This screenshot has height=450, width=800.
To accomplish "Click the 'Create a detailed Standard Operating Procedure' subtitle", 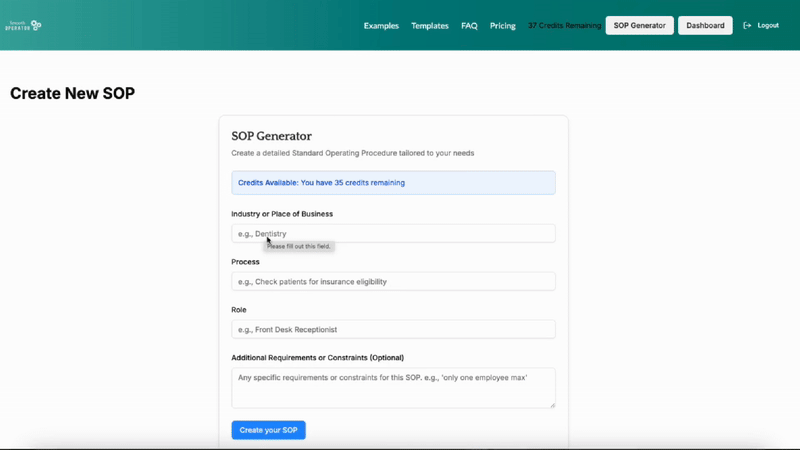I will pos(353,153).
